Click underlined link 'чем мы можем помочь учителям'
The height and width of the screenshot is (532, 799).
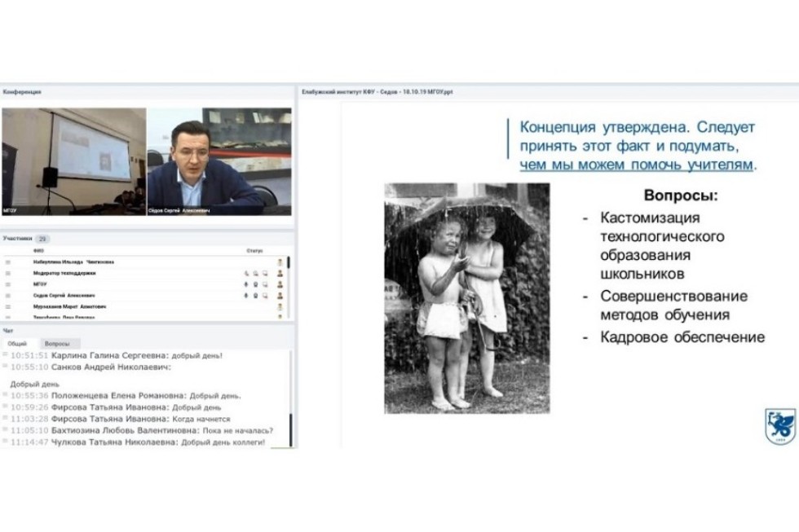[x=636, y=165]
